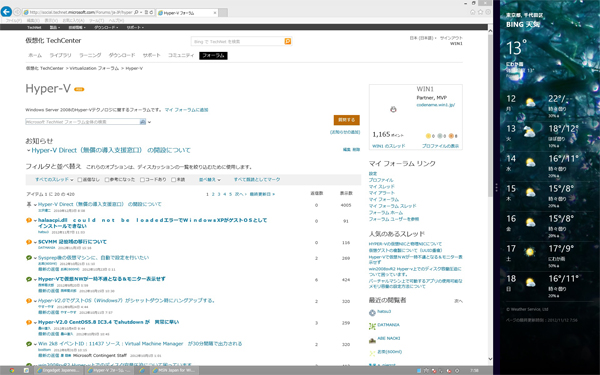Screen dimensions: 600x375
Task: Click the orange Bing search button
Action: click(x=288, y=41)
